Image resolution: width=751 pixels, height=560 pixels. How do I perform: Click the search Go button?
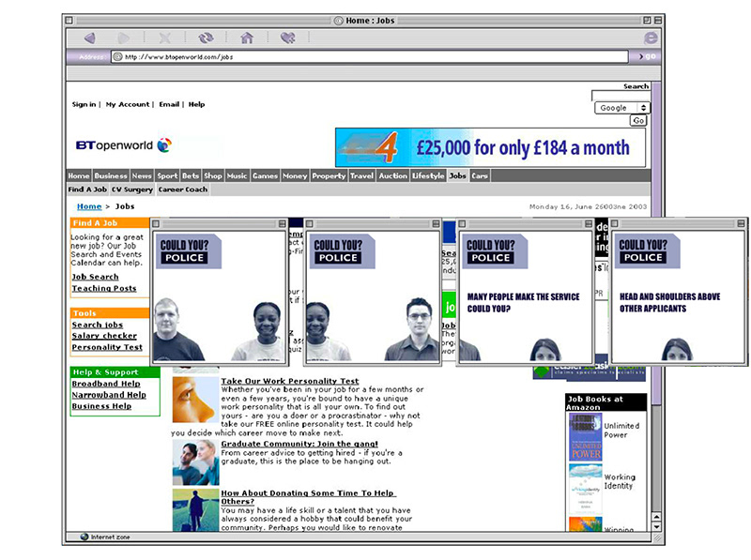tap(638, 121)
